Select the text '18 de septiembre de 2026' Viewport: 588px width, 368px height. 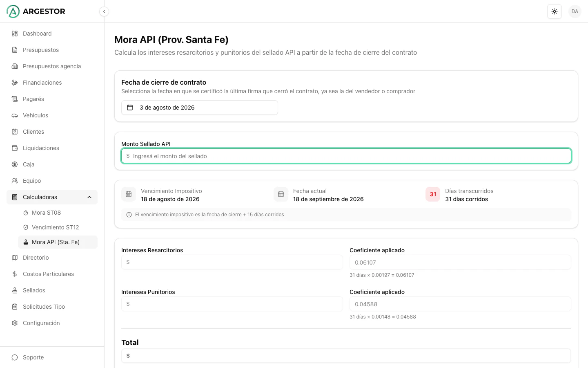point(328,199)
